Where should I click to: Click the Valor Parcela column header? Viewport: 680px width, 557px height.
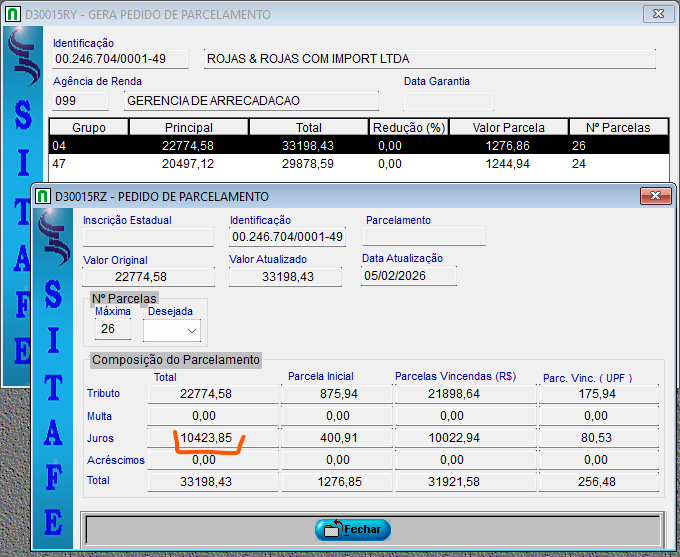click(x=509, y=128)
